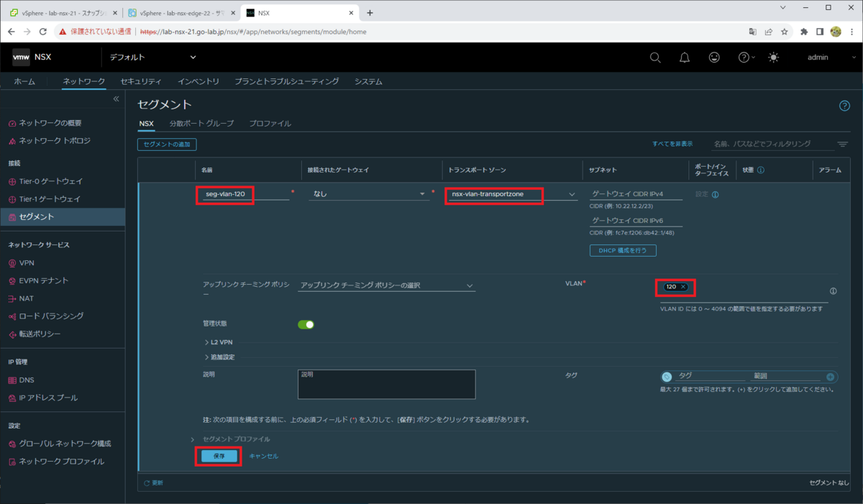Viewport: 863px width, 504px height.
Task: Open the 接続されたゲートウェイ なし dropdown
Action: pyautogui.click(x=368, y=194)
